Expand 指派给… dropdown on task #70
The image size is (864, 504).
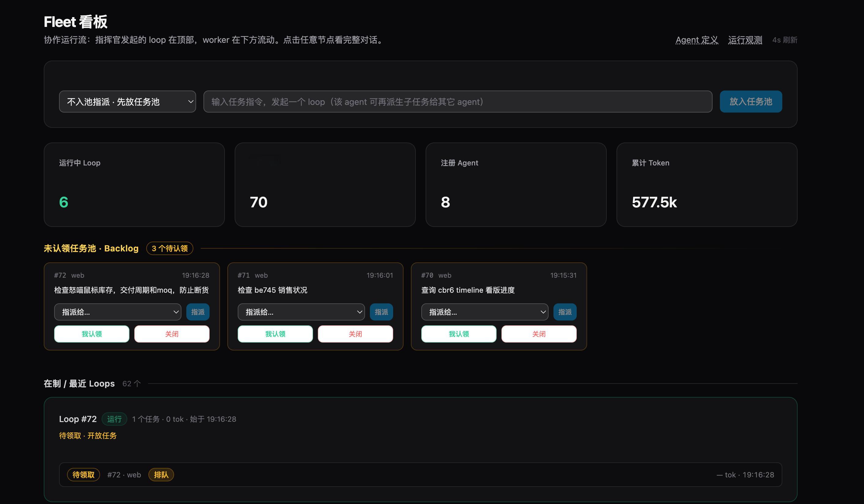tap(484, 312)
